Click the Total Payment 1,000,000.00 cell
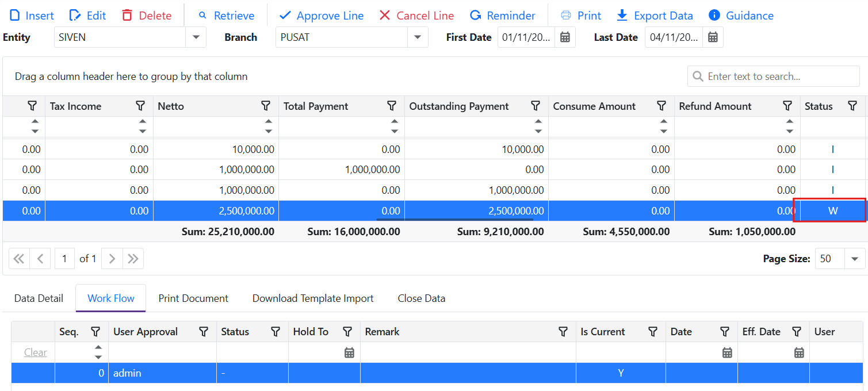Screen dimensions: 868x391 342,170
